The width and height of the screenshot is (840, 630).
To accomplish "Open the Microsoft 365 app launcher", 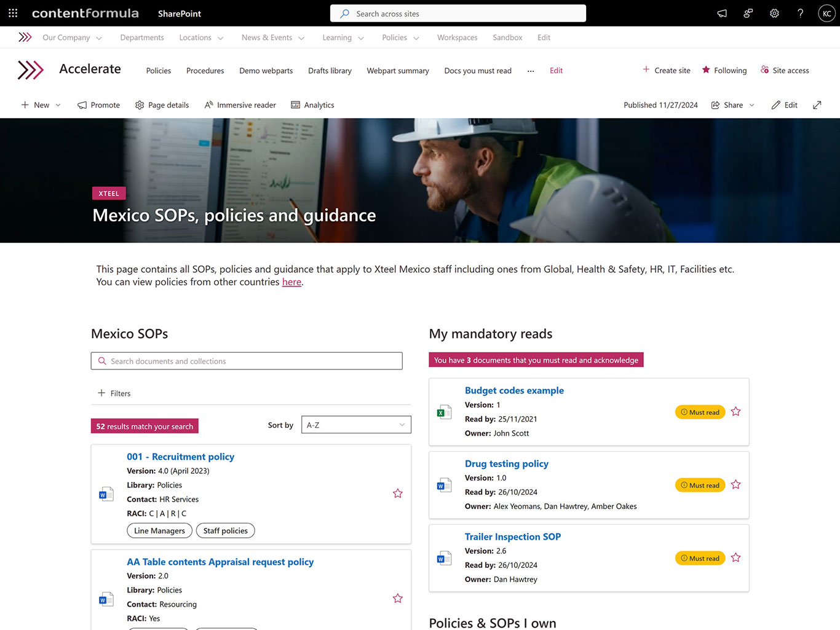I will coord(13,13).
